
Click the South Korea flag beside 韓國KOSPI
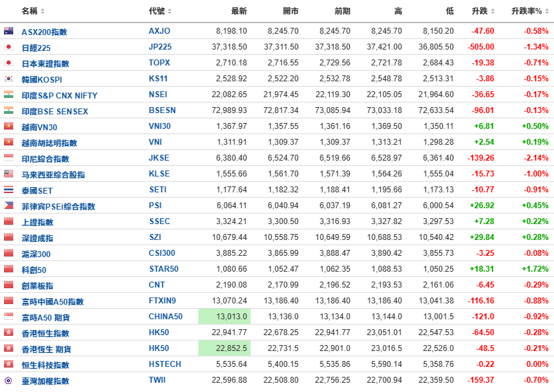pos(9,79)
